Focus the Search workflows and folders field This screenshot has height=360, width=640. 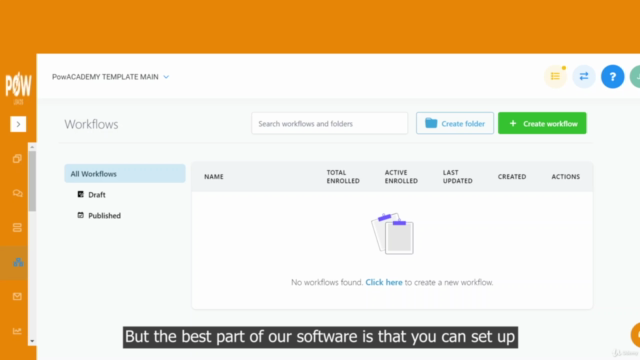tap(330, 123)
